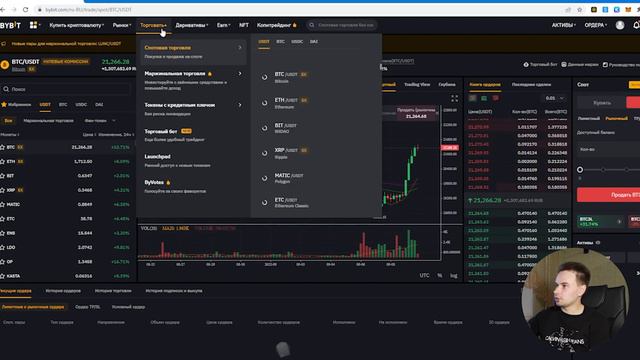Click the ETC/USDT dropdown pair icon
Screen dimensions: 640x360
point(264,202)
